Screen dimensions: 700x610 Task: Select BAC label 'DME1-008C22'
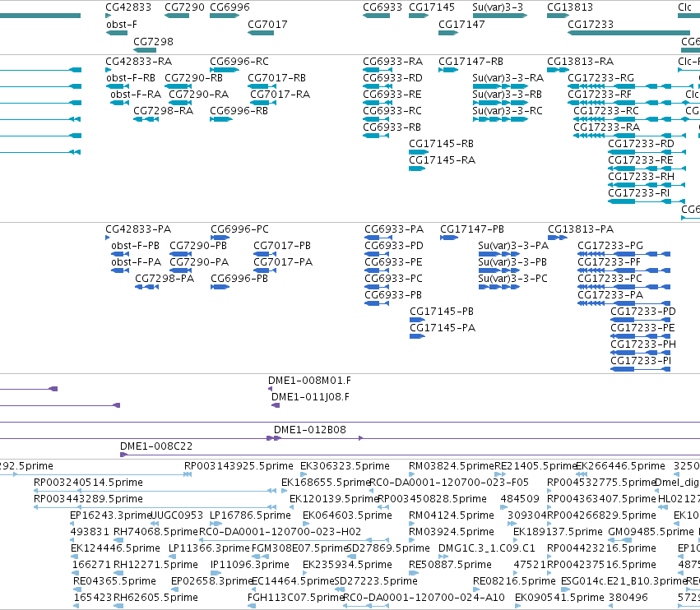point(156,446)
